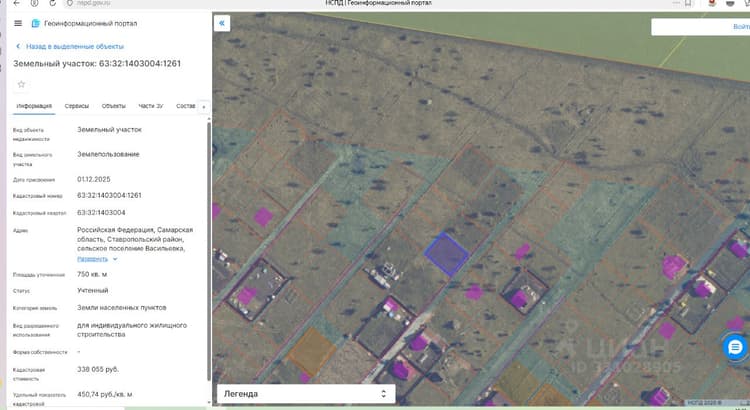Go back via Назад в выделенные объекты

[x=70, y=46]
